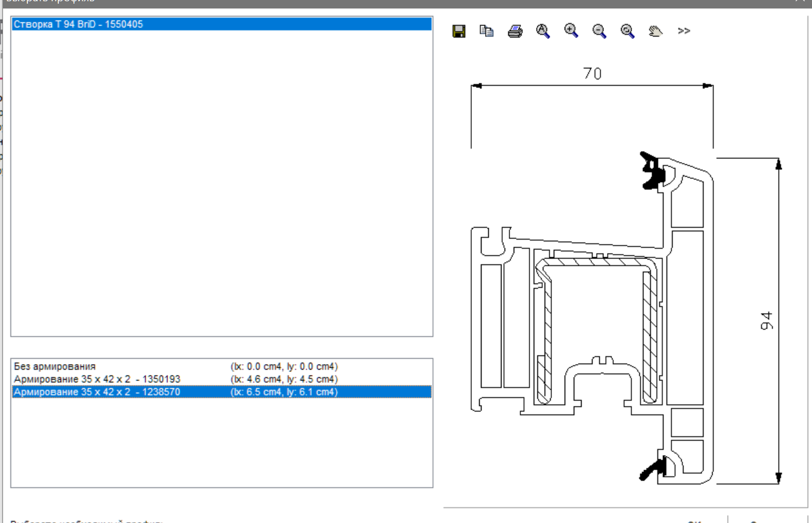Choose the hand pan tool
Image resolution: width=812 pixels, height=523 pixels.
[656, 31]
